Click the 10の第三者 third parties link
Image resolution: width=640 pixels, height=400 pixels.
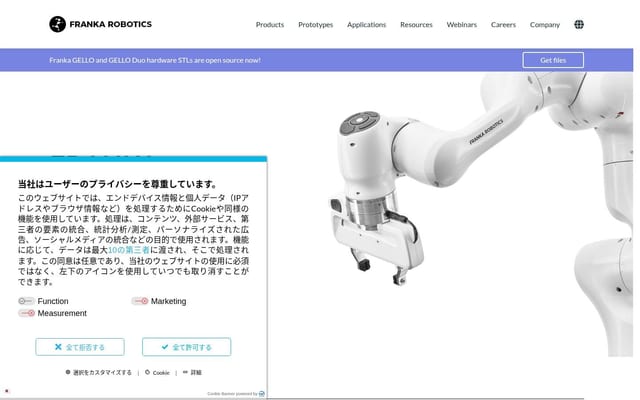click(x=129, y=250)
